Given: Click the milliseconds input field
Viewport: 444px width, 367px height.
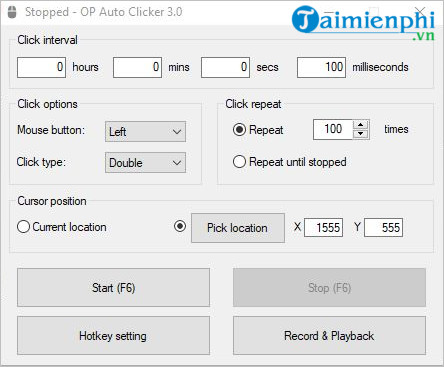Looking at the screenshot, I should coord(321,67).
